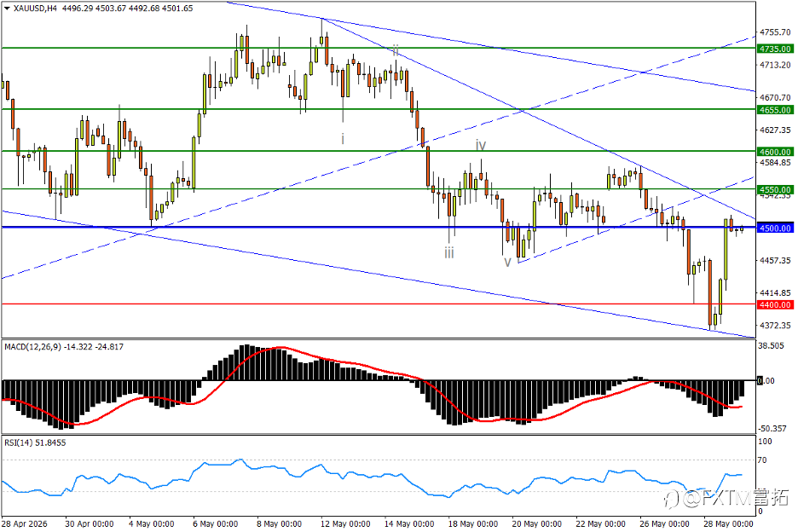
Task: Click the 4713.20 price axis value
Action: [775, 65]
